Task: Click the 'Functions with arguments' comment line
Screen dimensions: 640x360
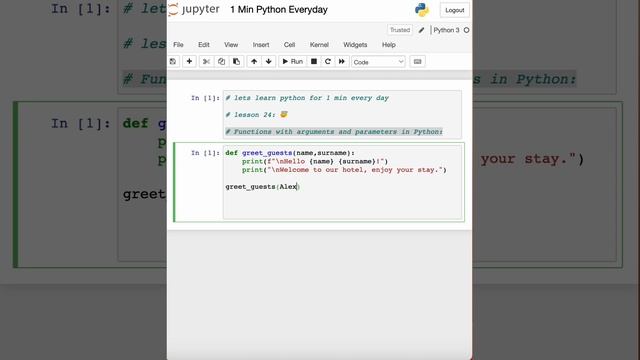Action: click(334, 131)
